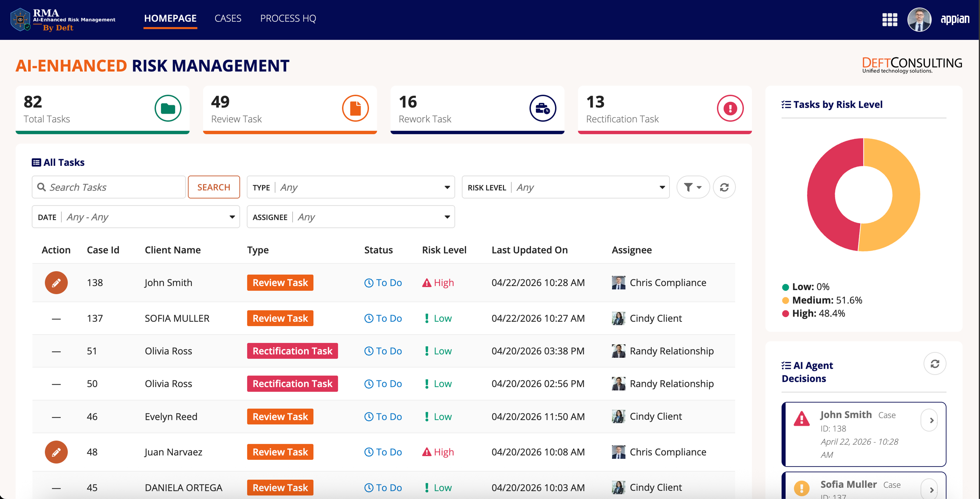Open the user profile avatar menu
980x499 pixels.
tap(919, 19)
